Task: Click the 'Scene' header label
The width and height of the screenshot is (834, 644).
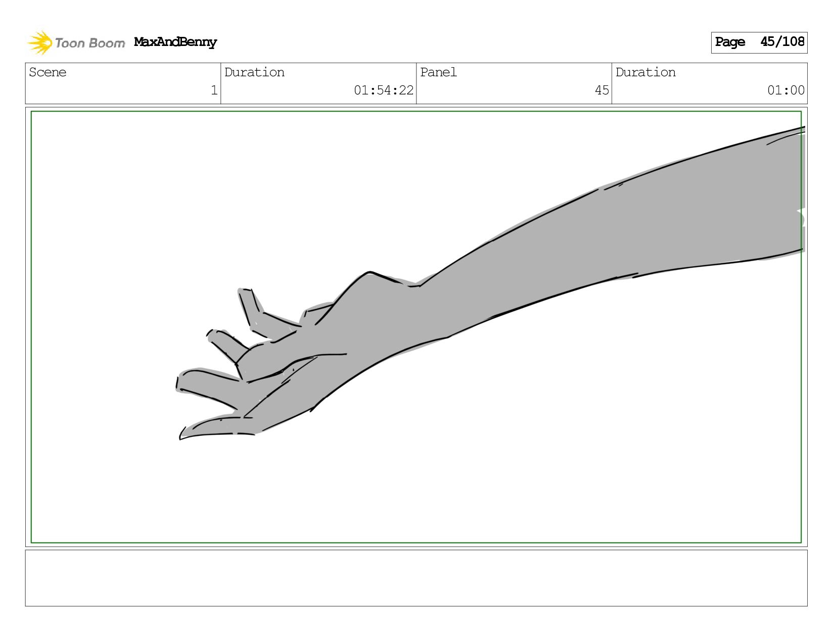Action: [x=48, y=72]
